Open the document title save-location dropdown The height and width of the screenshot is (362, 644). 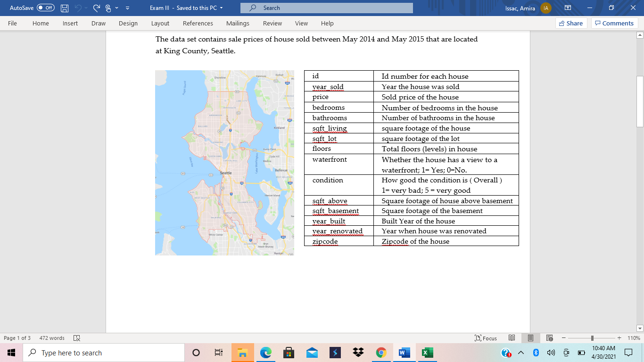point(222,8)
